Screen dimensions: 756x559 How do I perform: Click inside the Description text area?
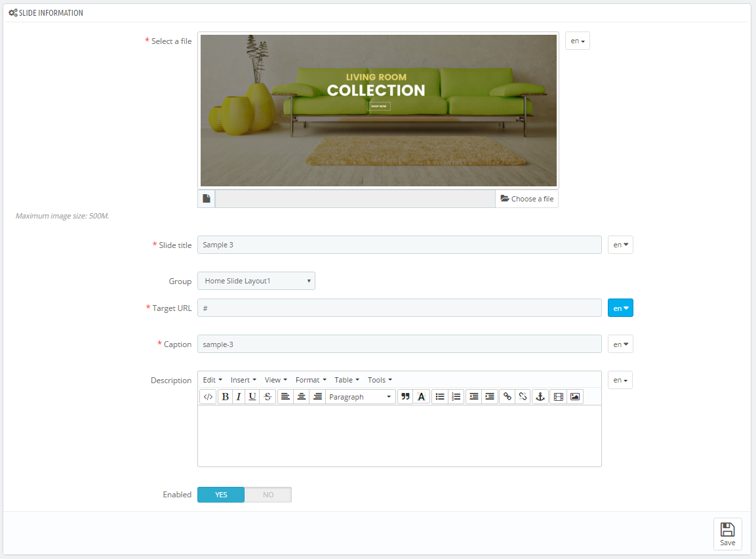point(399,436)
